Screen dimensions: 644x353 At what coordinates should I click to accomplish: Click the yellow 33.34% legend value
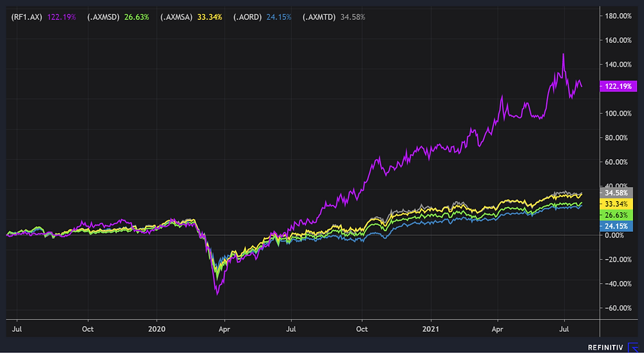click(211, 17)
